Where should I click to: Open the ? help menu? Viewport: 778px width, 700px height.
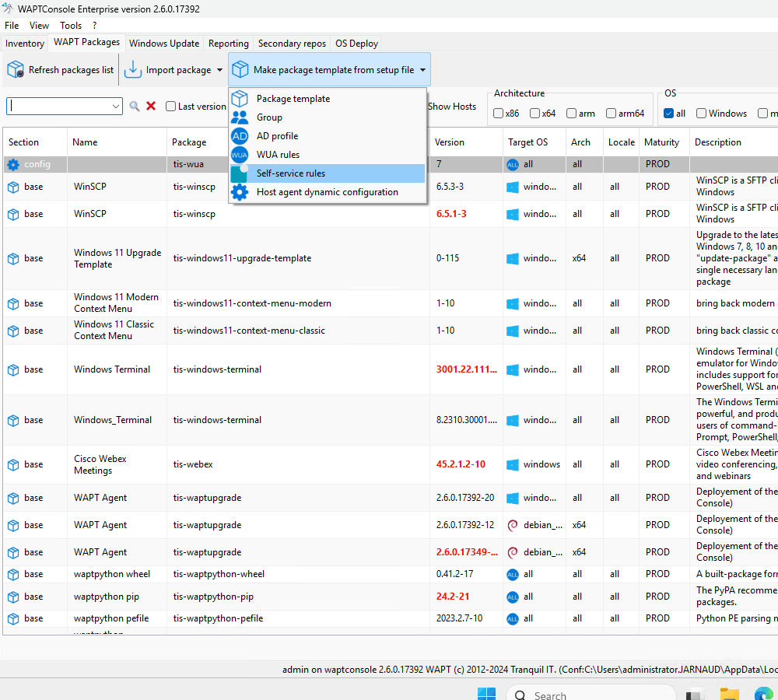[95, 26]
